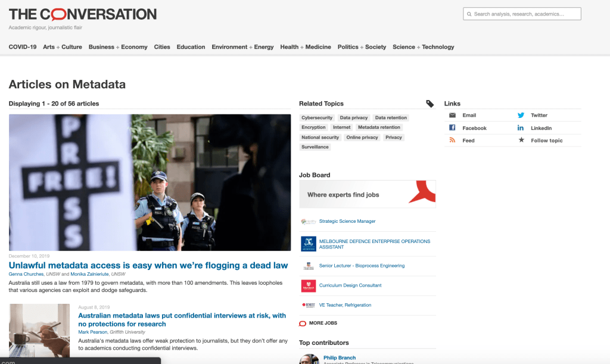Open the press freedom police photo thumbnail
The width and height of the screenshot is (610, 364).
[x=150, y=182]
